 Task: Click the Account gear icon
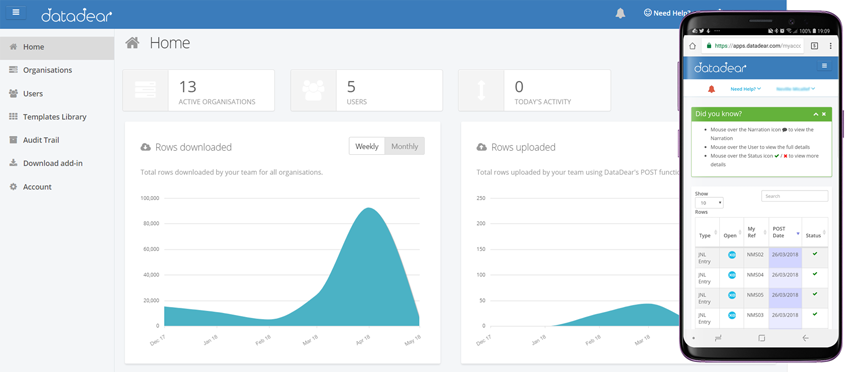[x=14, y=187]
